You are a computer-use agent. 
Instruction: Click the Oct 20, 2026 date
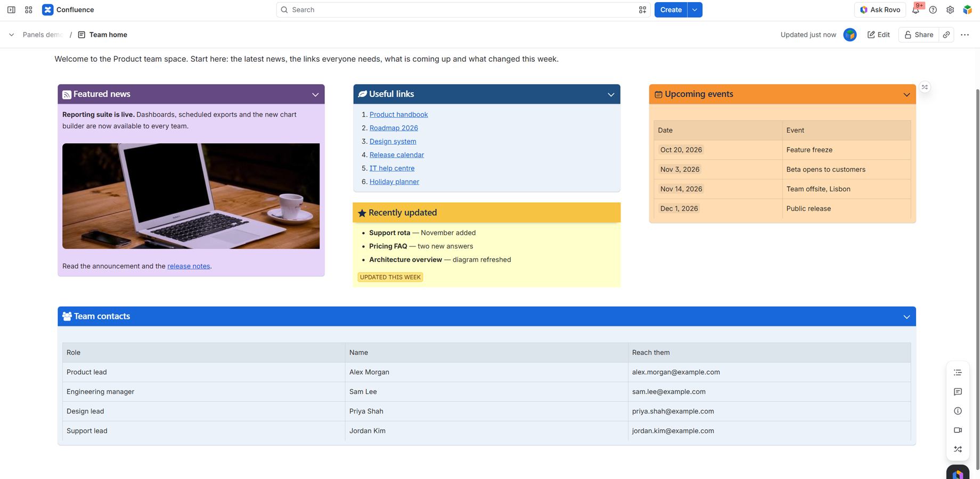pos(681,150)
